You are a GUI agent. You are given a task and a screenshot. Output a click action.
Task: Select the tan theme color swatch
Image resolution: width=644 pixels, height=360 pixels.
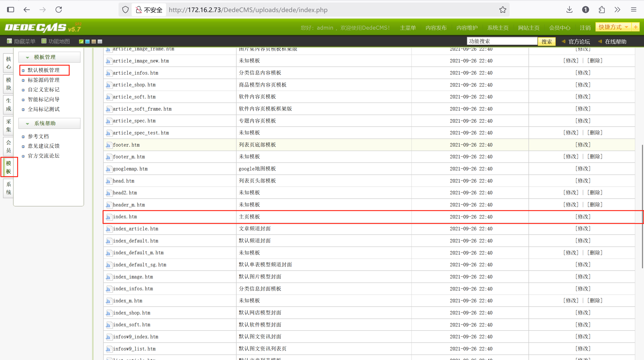94,42
